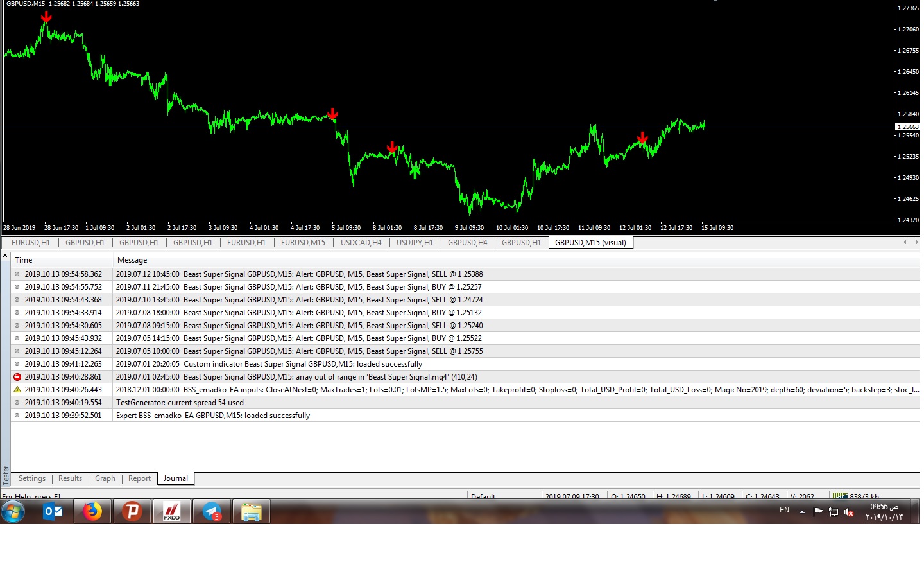The width and height of the screenshot is (924, 578).
Task: Expand the hidden system tray icons arrow
Action: click(x=802, y=512)
